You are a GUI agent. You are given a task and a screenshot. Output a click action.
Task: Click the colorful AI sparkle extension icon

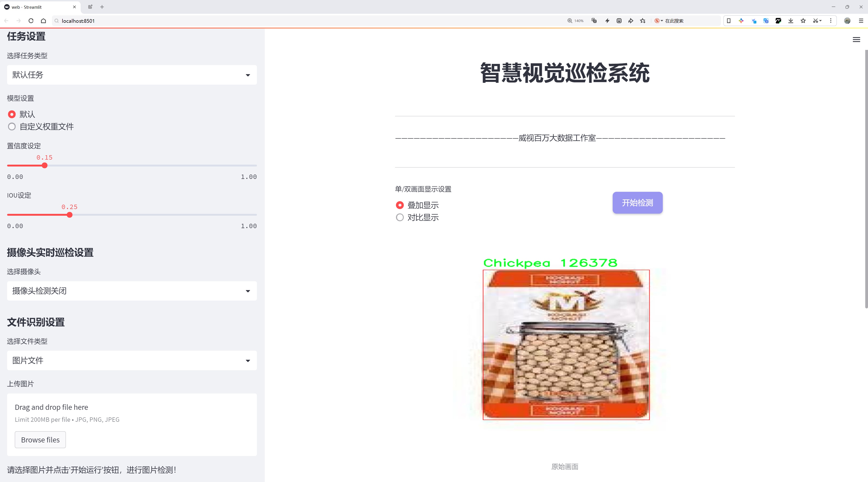(741, 21)
